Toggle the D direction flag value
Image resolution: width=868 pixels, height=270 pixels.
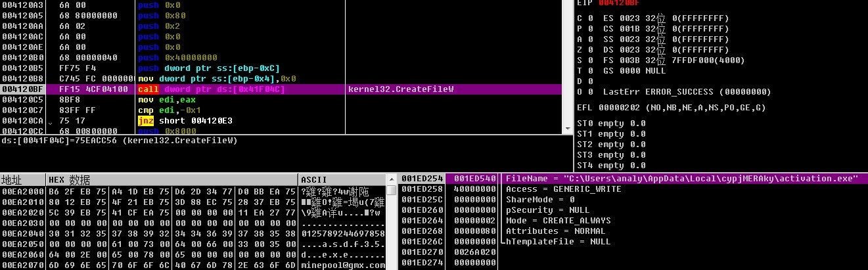click(590, 81)
